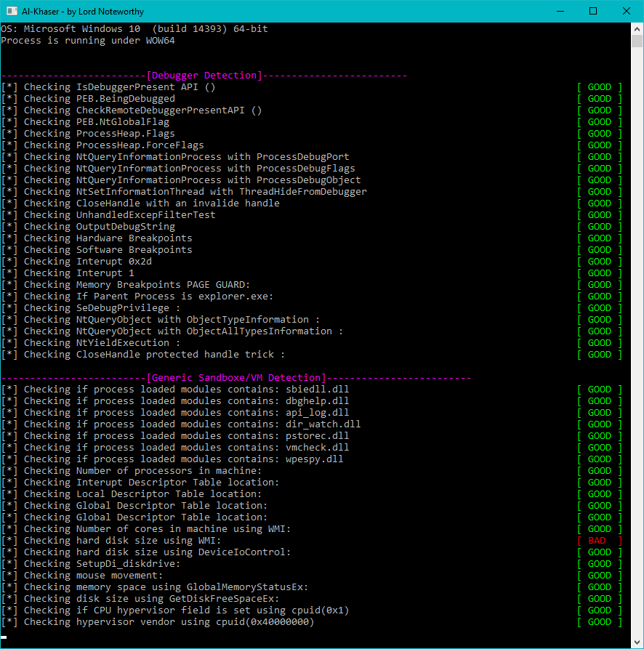
Task: Click the scrollbar down arrow
Action: pyautogui.click(x=637, y=642)
